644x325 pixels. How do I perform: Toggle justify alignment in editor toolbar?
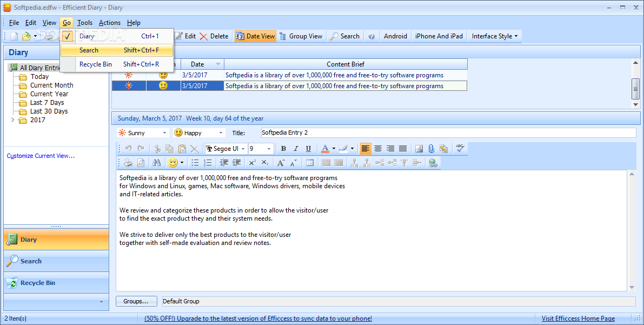tap(403, 149)
